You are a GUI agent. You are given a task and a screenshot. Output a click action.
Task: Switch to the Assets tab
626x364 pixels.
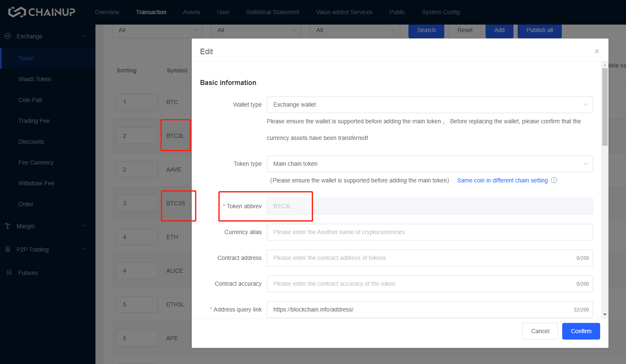(191, 12)
